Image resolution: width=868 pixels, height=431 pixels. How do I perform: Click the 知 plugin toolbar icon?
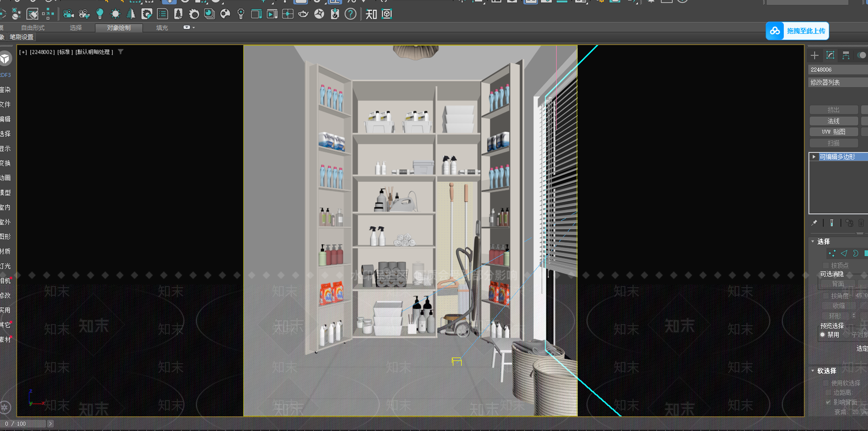[371, 14]
